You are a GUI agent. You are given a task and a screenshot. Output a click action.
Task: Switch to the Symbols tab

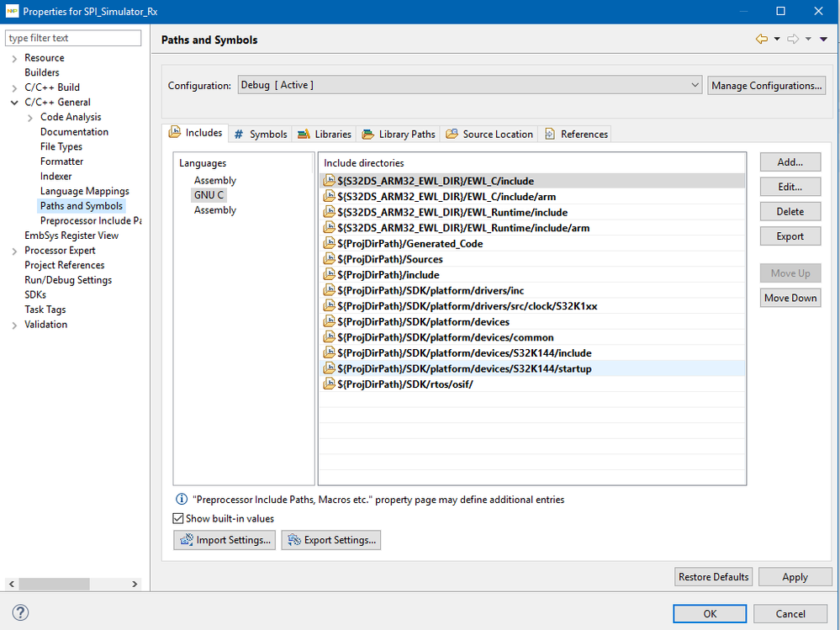[x=261, y=134]
